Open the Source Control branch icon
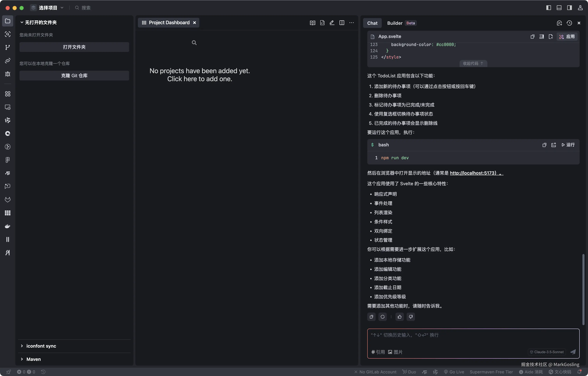Screen dimensions: 588x376 click(7, 47)
